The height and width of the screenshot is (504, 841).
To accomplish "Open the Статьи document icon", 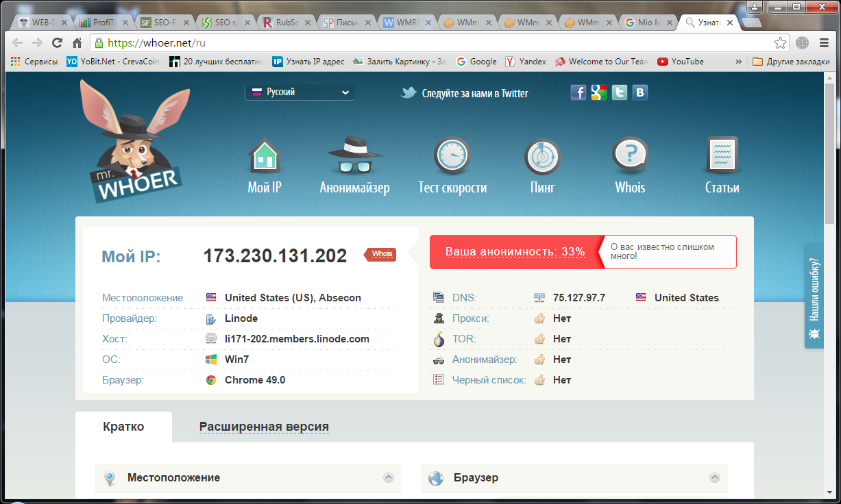I will 722,155.
